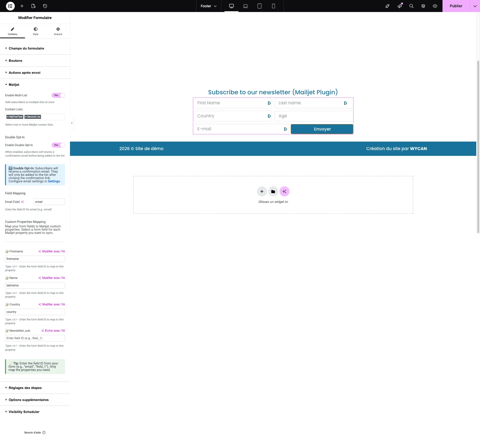This screenshot has height=448, width=480.
Task: Expand the Boutons section
Action: pyautogui.click(x=35, y=61)
